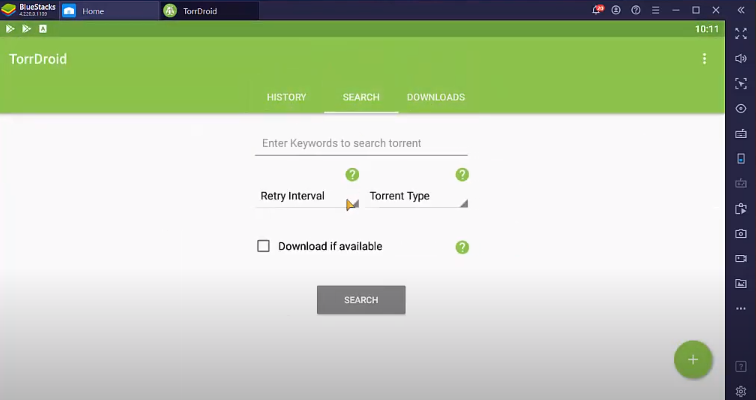This screenshot has height=400, width=756.
Task: Open BlueStacks settings gear icon
Action: click(x=741, y=391)
